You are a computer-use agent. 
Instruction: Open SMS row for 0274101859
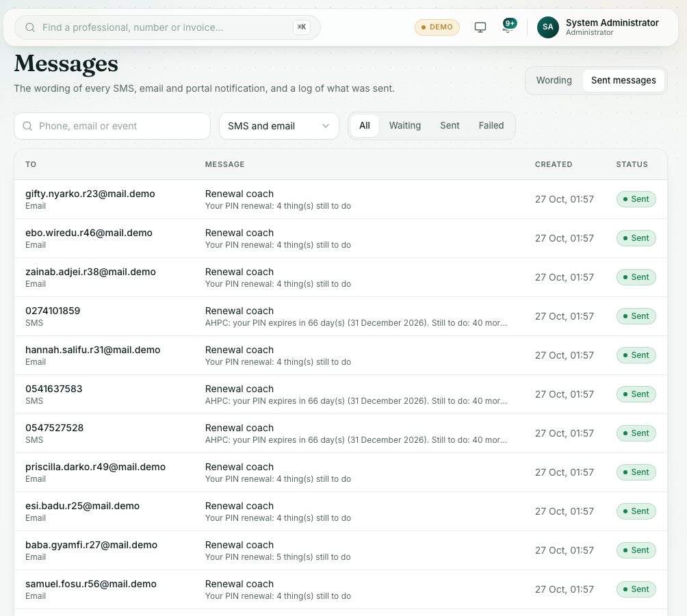tap(341, 316)
